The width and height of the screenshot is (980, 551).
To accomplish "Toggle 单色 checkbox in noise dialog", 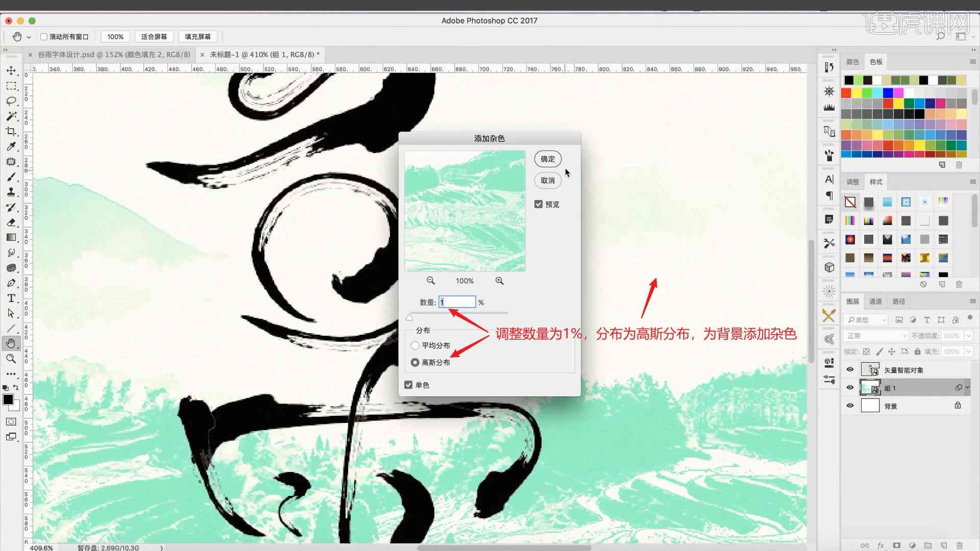I will pos(409,385).
